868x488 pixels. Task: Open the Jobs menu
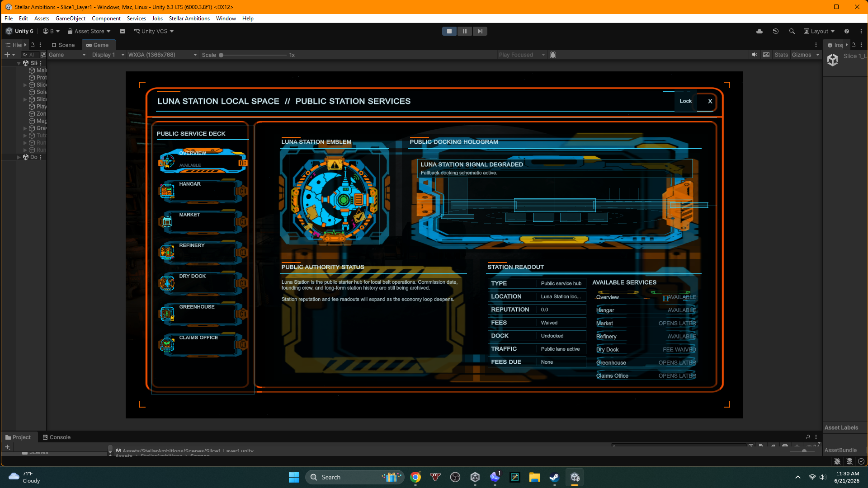tap(157, 19)
